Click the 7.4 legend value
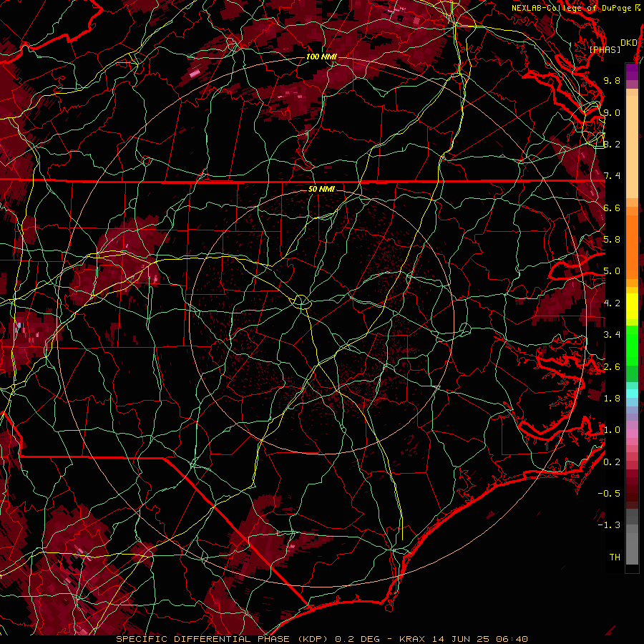 coord(612,176)
